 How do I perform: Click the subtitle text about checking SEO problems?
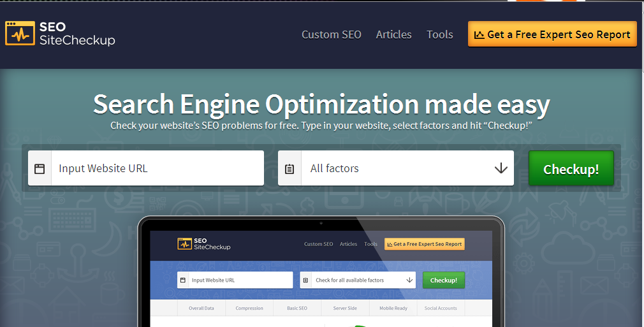(x=321, y=126)
